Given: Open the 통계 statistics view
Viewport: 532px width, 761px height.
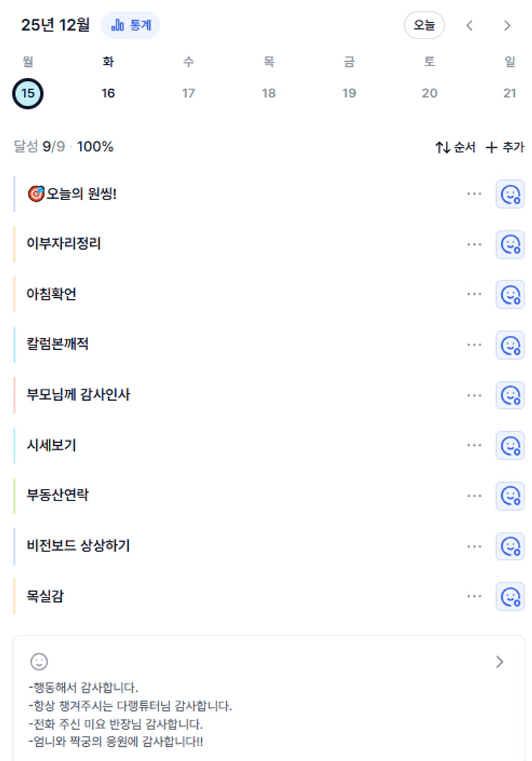Looking at the screenshot, I should pyautogui.click(x=131, y=26).
